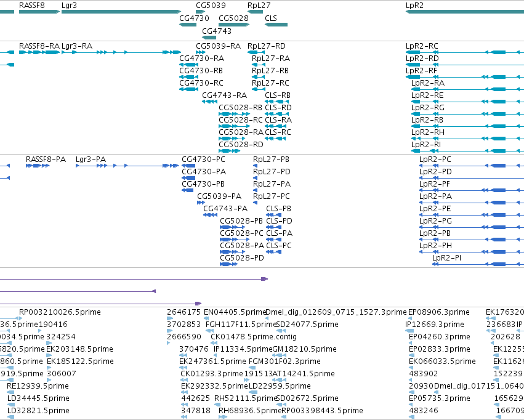Select EST RH68936.5prime
Image resolution: width=524 pixels, height=420 pixels.
pyautogui.click(x=250, y=411)
